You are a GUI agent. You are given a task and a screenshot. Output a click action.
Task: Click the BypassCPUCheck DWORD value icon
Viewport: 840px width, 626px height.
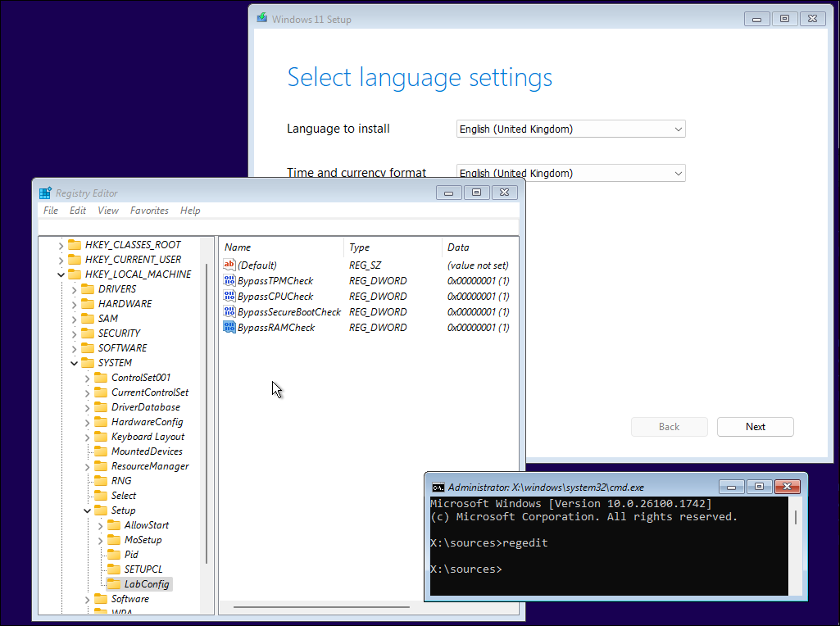[229, 297]
